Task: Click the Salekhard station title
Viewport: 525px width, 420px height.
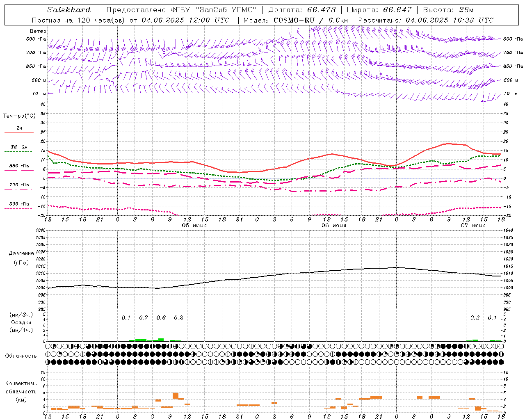Action: 69,10
